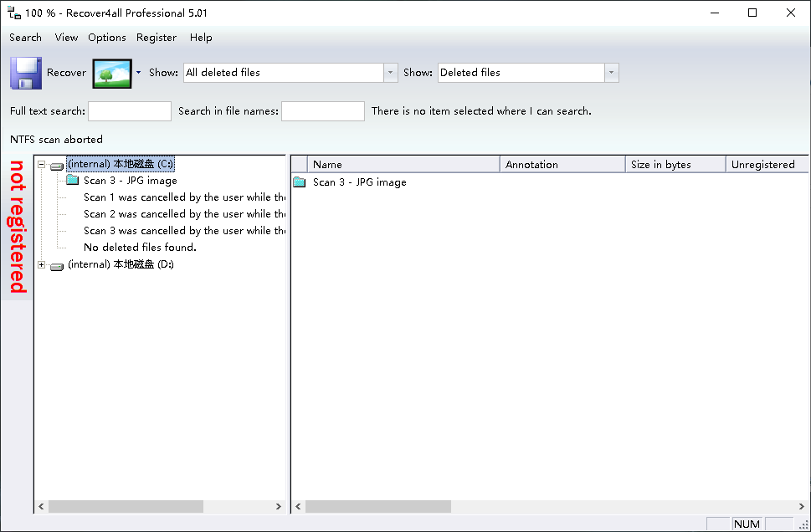Viewport: 811px width, 532px height.
Task: Click the tree panel's horizontal scrollbar thumb
Action: (x=126, y=507)
